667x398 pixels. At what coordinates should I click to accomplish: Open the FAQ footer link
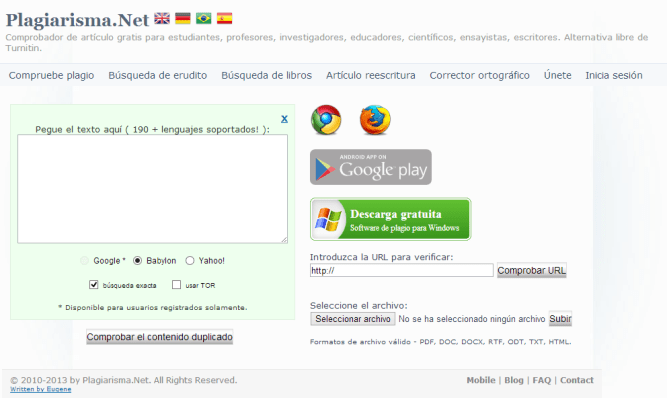click(x=542, y=380)
